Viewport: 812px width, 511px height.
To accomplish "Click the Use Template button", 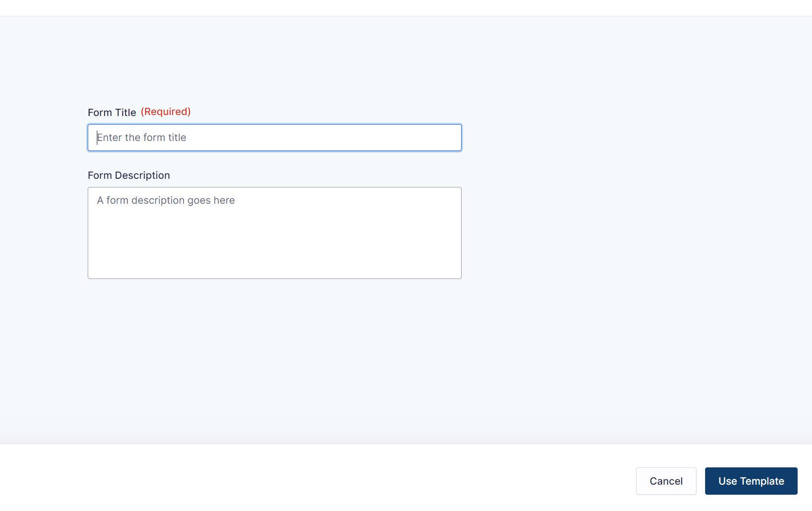I will (751, 481).
